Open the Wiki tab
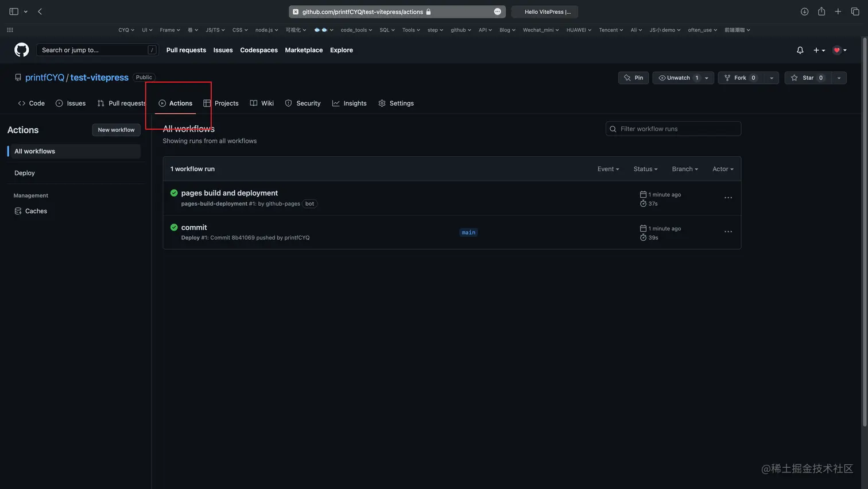Image resolution: width=868 pixels, height=489 pixels. pyautogui.click(x=262, y=103)
